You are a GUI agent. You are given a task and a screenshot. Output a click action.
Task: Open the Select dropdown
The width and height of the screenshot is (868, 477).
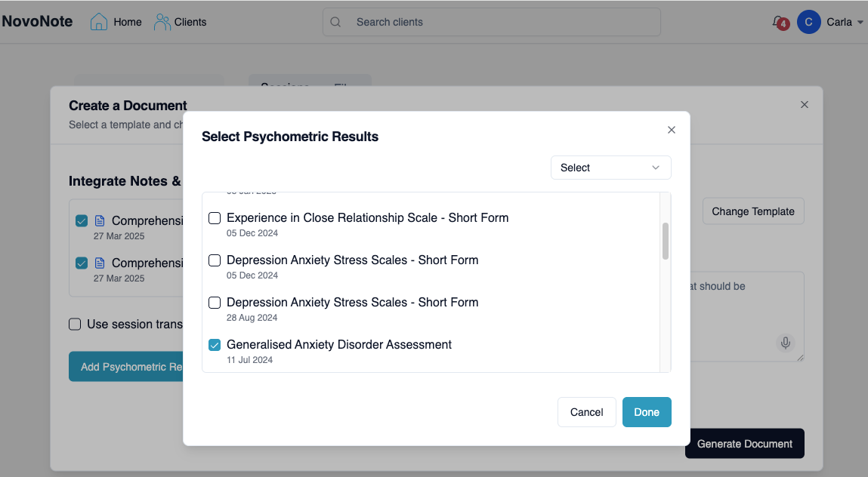(610, 168)
